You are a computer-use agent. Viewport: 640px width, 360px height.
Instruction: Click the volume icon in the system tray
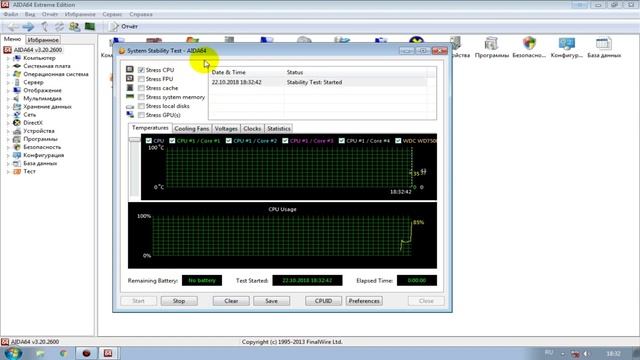(587, 354)
